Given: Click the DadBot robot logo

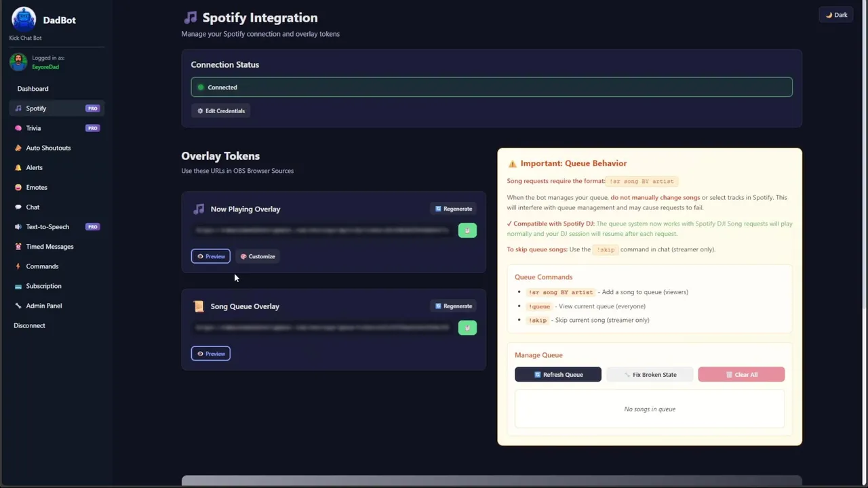Looking at the screenshot, I should click(x=24, y=19).
